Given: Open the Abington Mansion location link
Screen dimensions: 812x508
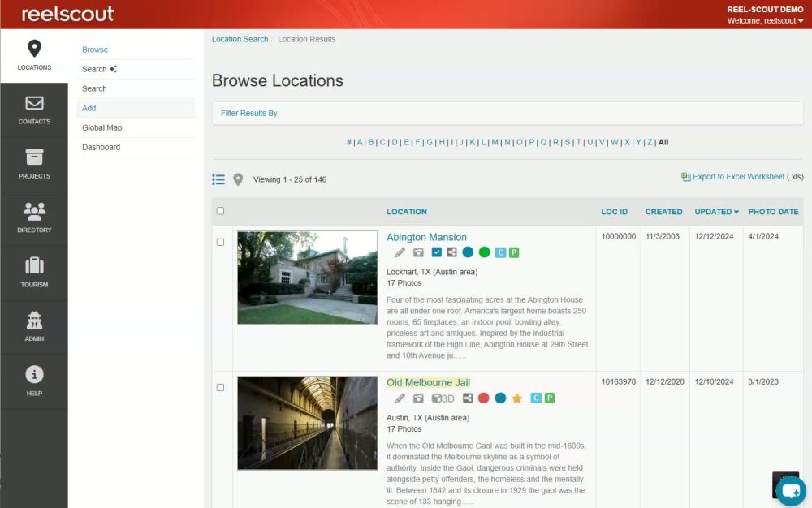Looking at the screenshot, I should (x=426, y=237).
